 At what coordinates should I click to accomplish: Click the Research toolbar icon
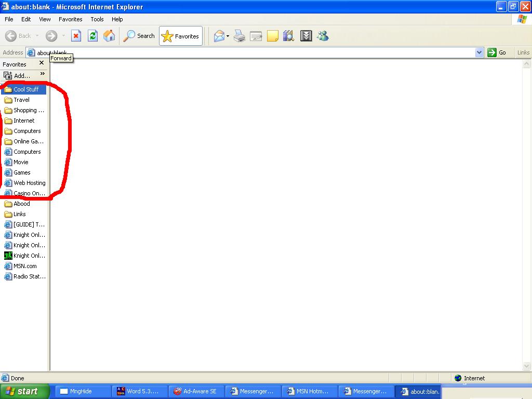(x=289, y=36)
